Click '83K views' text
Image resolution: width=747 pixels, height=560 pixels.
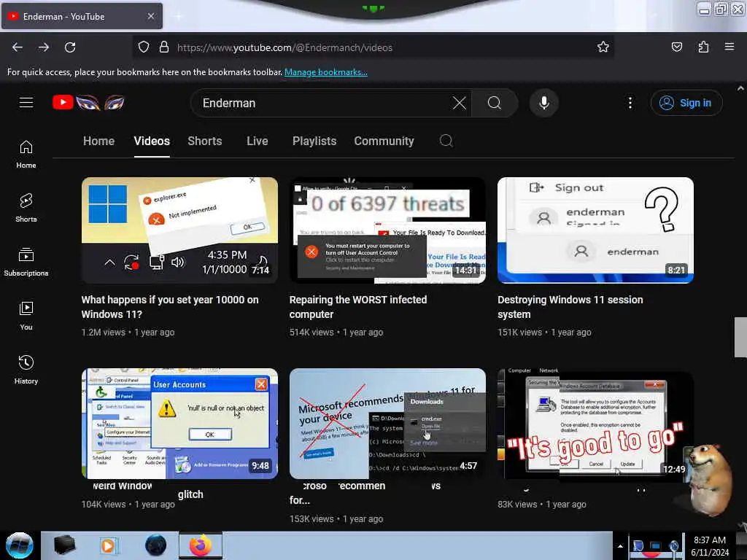(517, 505)
